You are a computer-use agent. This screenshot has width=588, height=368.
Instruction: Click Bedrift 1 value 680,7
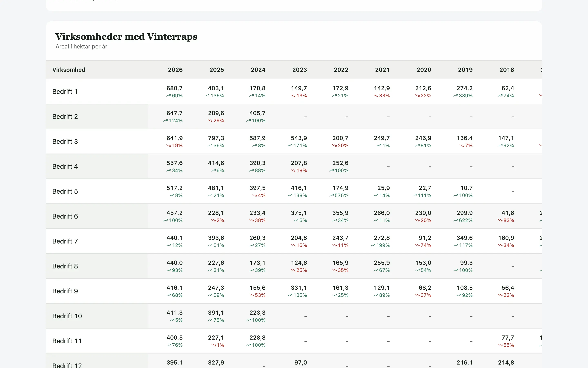174,88
